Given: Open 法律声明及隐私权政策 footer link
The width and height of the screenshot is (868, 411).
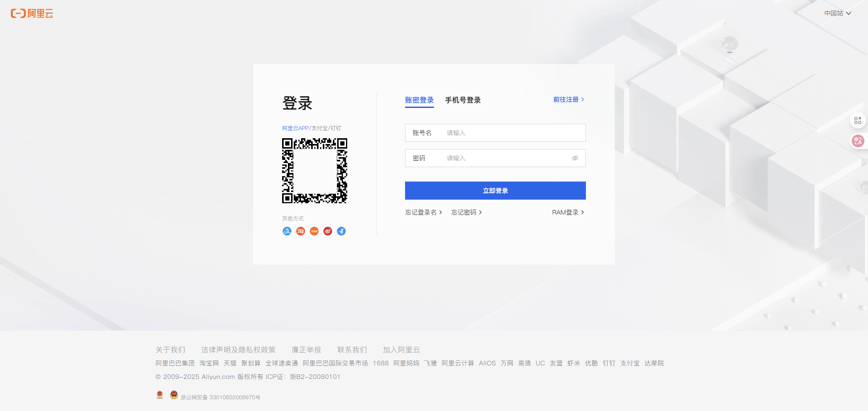Looking at the screenshot, I should 238,350.
